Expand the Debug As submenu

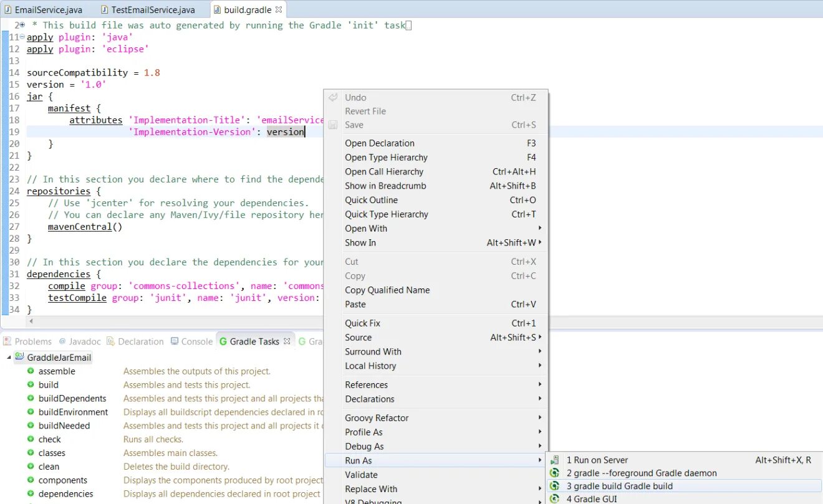click(x=436, y=447)
